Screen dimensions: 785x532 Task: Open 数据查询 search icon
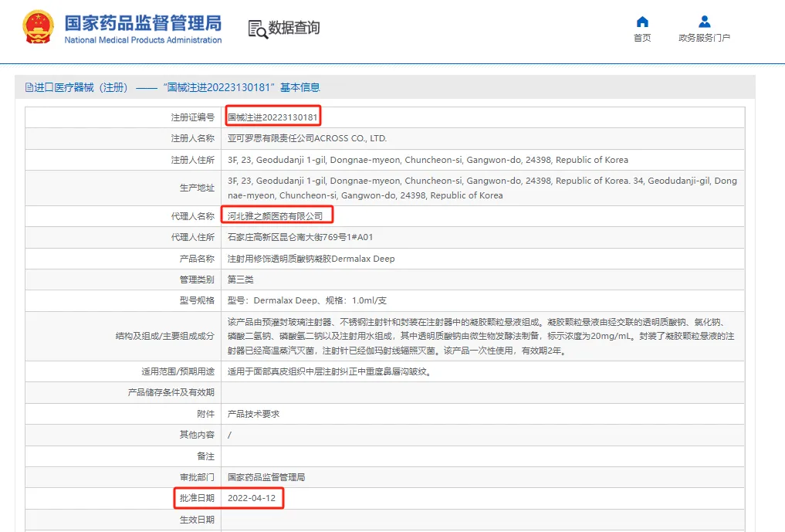(258, 29)
